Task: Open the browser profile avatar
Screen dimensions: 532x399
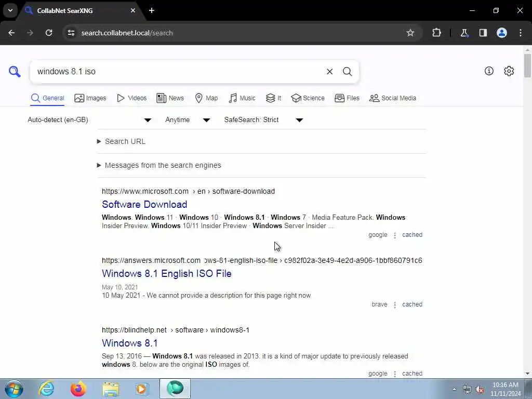Action: click(502, 33)
